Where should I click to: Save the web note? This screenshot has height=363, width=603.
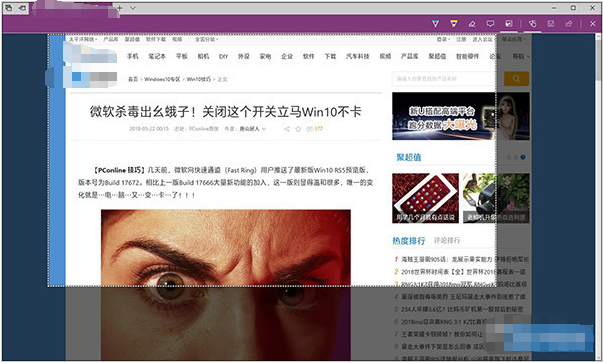551,24
